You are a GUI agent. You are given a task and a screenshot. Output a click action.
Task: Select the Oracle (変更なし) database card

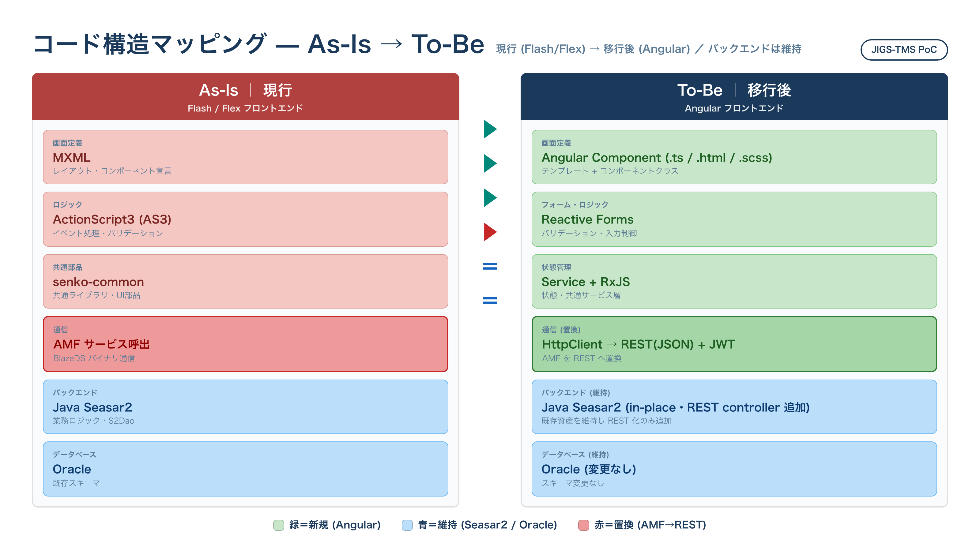click(734, 469)
